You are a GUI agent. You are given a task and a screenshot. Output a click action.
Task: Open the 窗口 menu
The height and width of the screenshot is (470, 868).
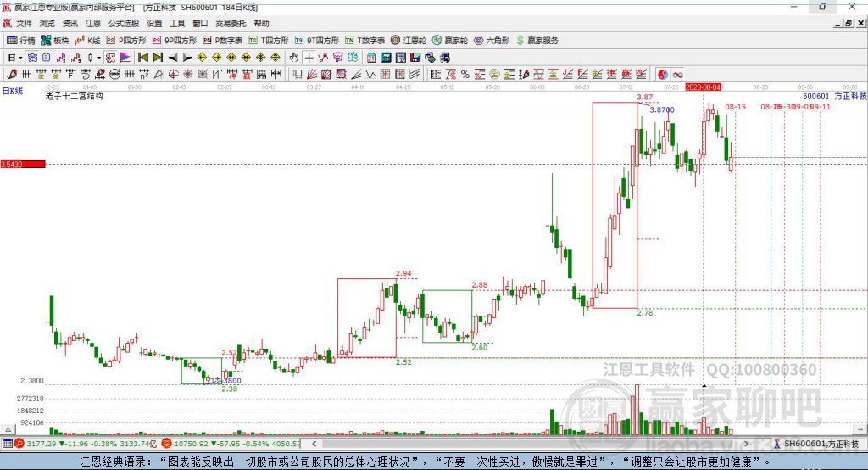click(200, 23)
